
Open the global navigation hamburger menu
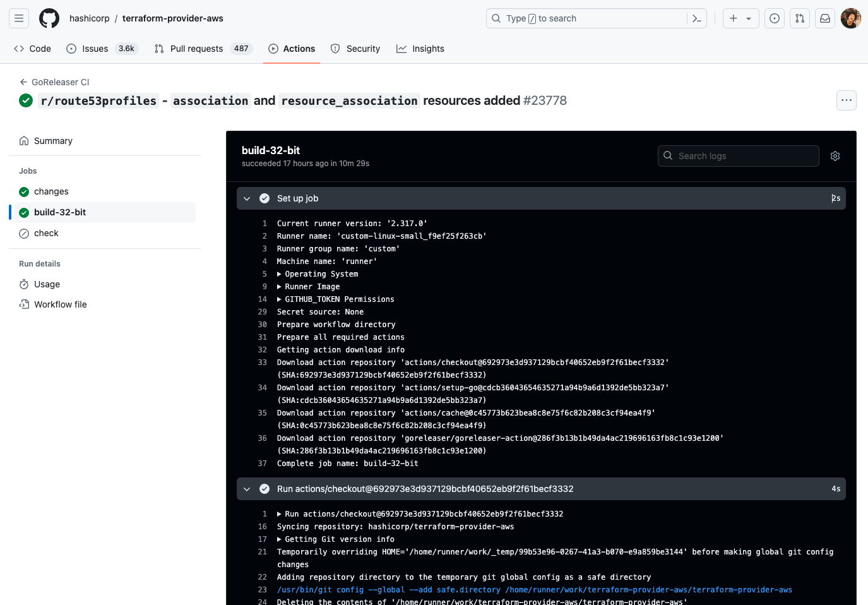[x=18, y=18]
